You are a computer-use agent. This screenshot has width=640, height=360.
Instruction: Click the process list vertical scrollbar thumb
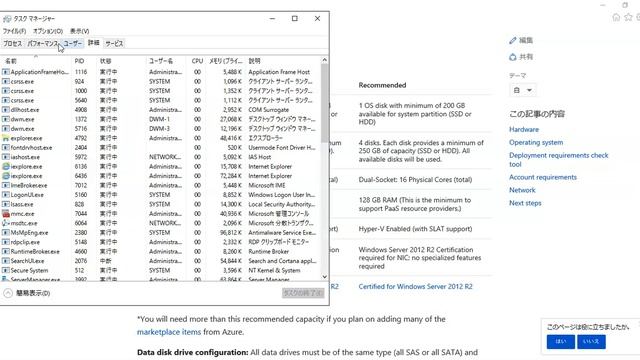click(324, 103)
